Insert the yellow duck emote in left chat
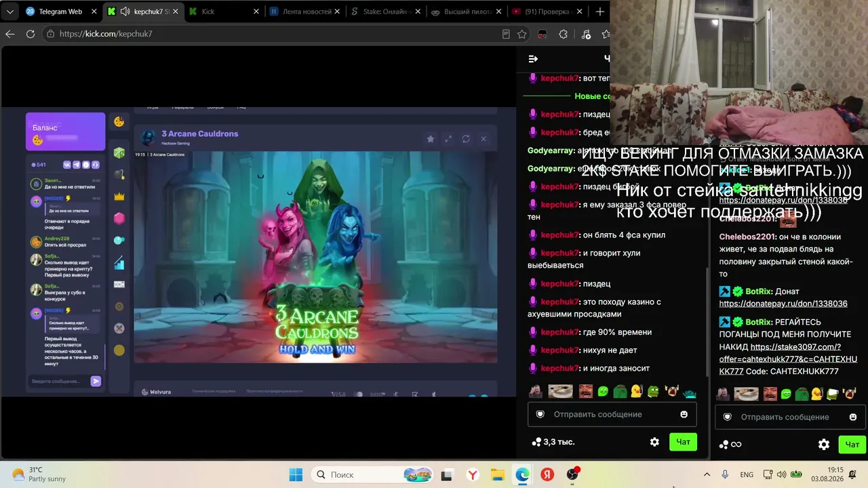The height and width of the screenshot is (488, 868). (x=636, y=391)
